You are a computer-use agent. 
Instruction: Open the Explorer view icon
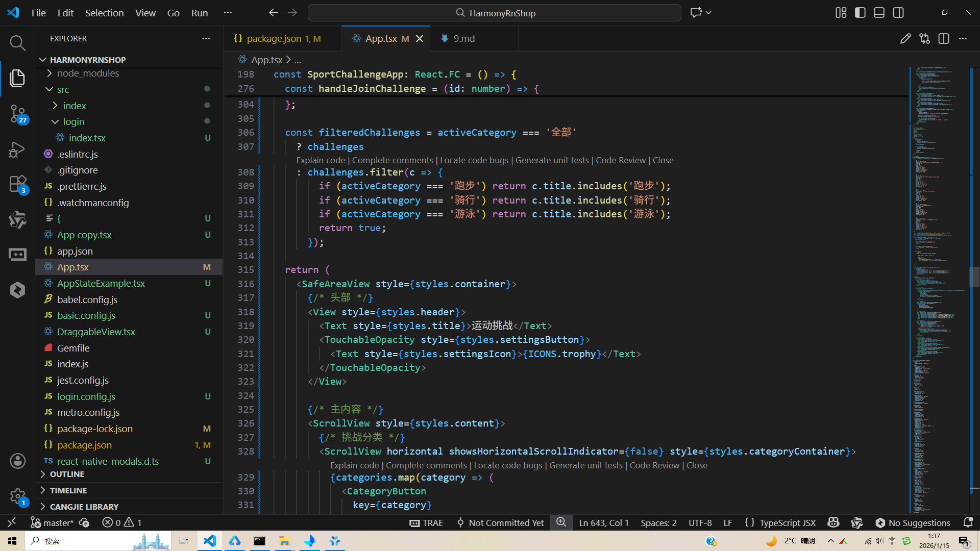[17, 78]
